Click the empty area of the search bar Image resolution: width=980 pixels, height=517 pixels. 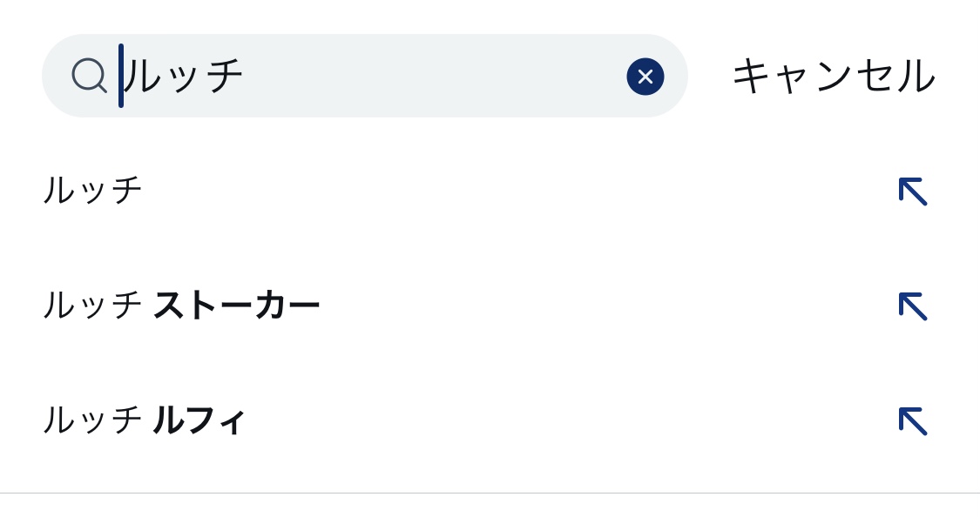[436, 76]
